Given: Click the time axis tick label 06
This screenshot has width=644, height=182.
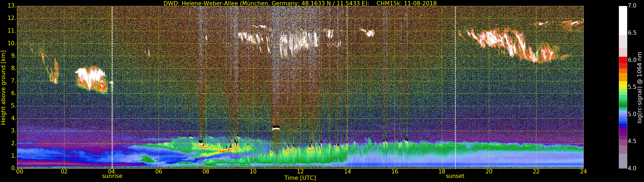Looking at the screenshot, I should pyautogui.click(x=159, y=172).
